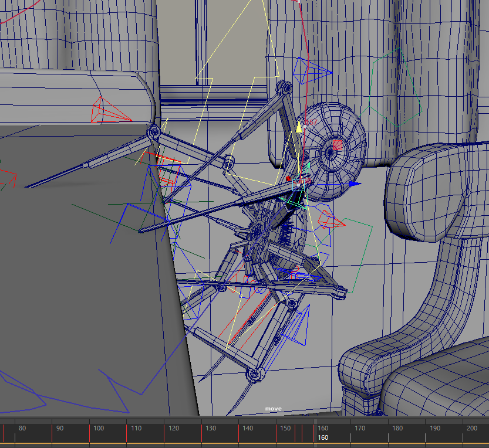
Task: Click the red square control on the eyeball
Action: click(x=338, y=144)
